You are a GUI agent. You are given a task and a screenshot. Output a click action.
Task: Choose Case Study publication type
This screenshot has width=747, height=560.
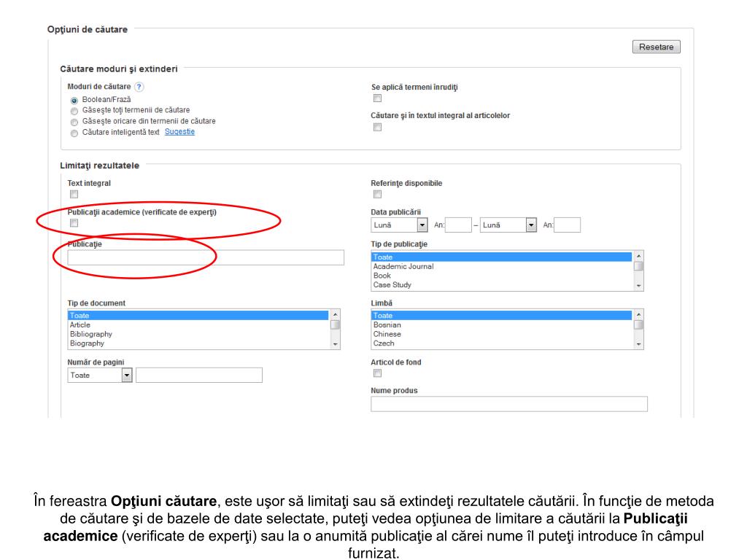pos(502,285)
